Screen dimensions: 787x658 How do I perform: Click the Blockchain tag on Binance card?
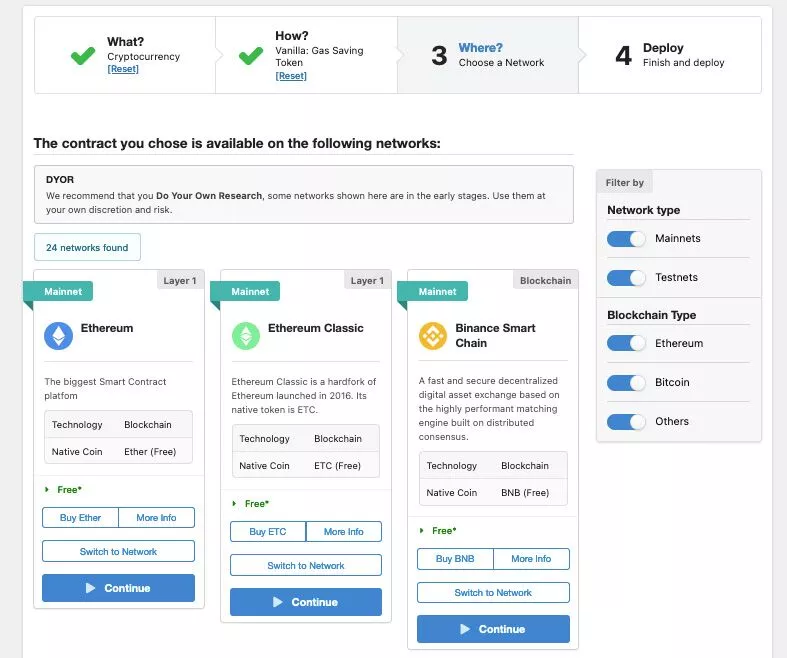[546, 281]
